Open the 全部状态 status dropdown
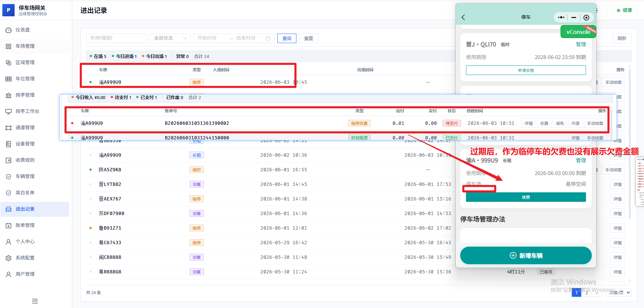Viewport: 644px width, 308px height. [x=170, y=38]
